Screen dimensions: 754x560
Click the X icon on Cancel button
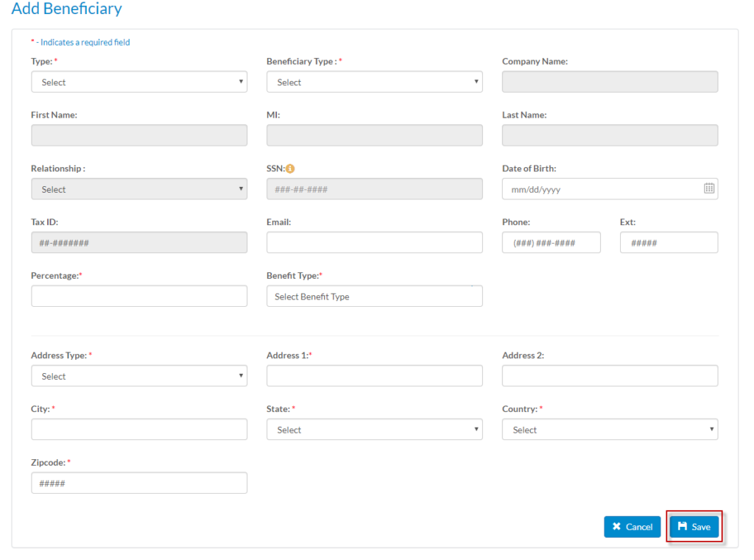(616, 526)
